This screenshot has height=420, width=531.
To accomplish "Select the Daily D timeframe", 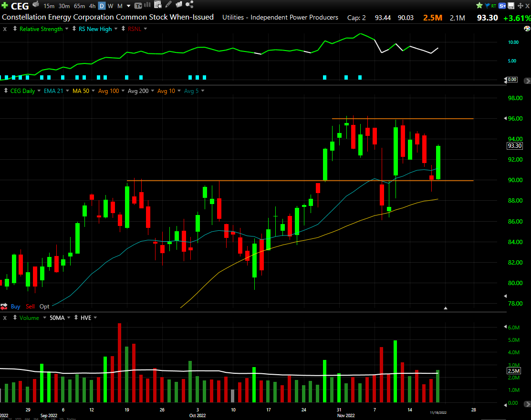I will tap(102, 6).
